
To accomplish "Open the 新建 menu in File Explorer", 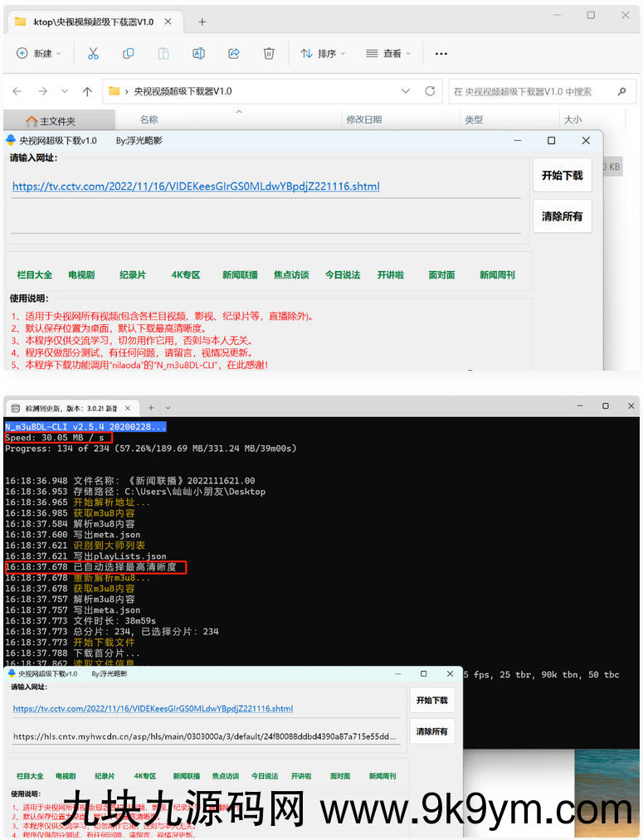I will [39, 54].
